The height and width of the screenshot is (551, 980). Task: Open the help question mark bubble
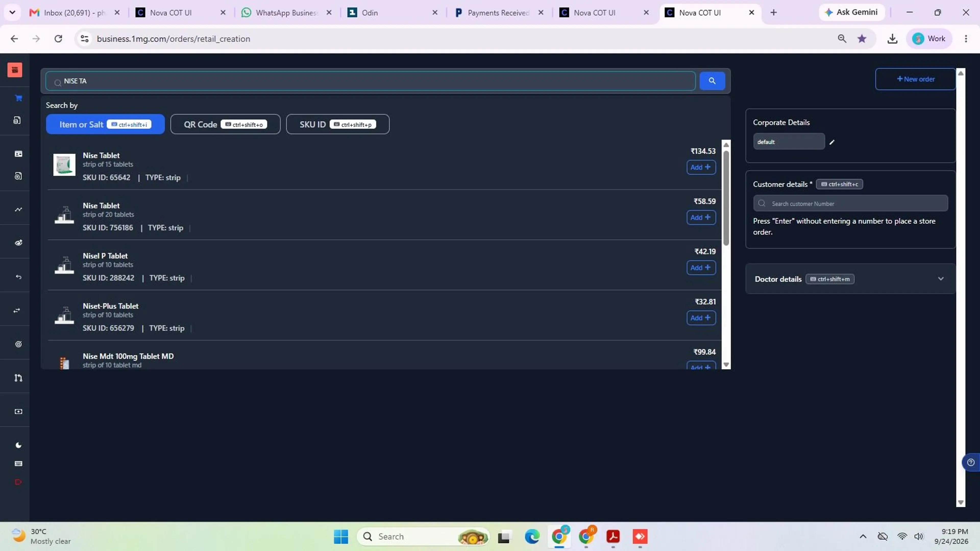[x=971, y=462]
